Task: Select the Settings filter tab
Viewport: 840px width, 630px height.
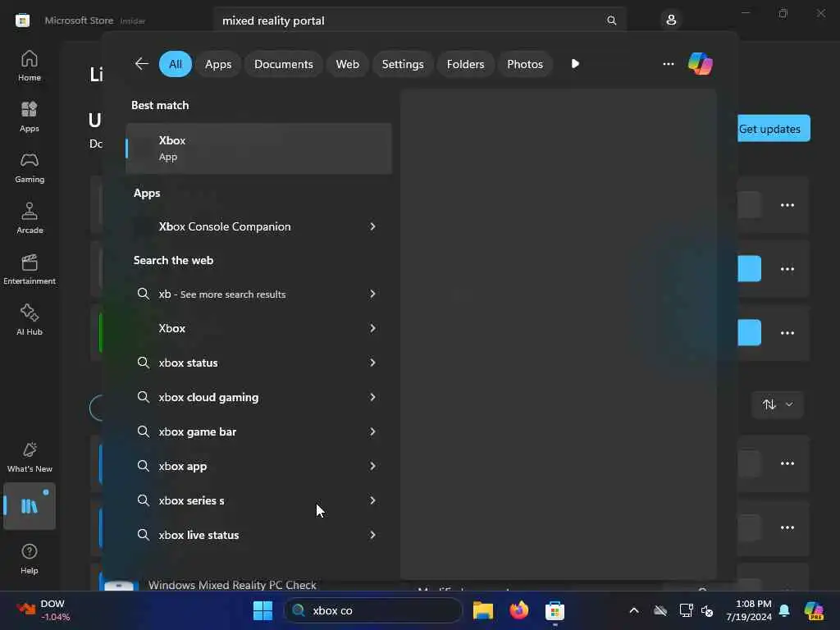Action: click(402, 64)
